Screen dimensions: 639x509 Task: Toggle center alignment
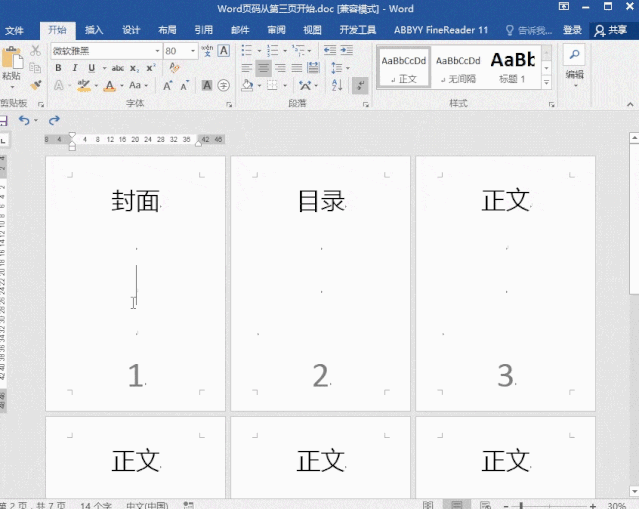[263, 68]
